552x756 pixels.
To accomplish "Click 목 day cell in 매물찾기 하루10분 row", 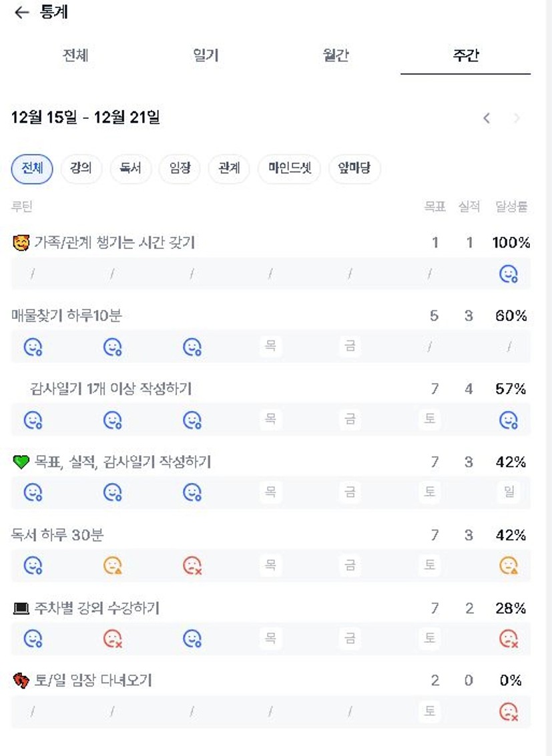I will tap(270, 346).
